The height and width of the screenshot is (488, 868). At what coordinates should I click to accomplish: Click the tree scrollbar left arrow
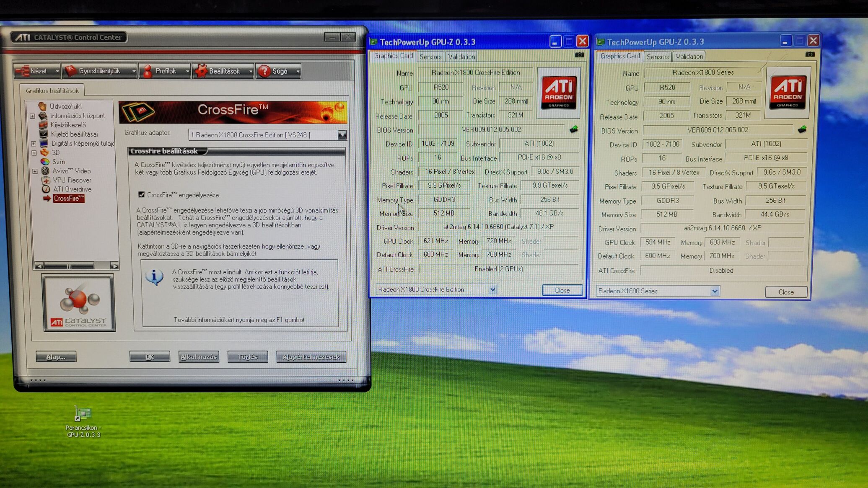[x=39, y=266]
